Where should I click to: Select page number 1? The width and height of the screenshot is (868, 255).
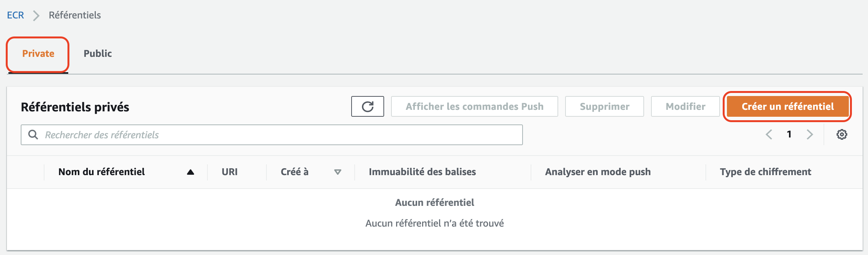(789, 134)
